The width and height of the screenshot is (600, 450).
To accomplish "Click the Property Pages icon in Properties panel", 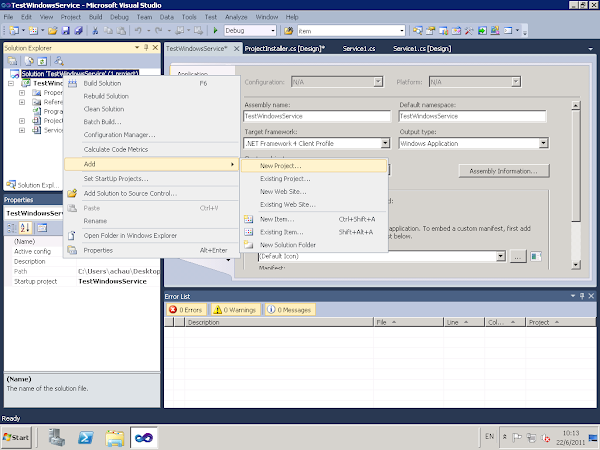I will tap(42, 228).
